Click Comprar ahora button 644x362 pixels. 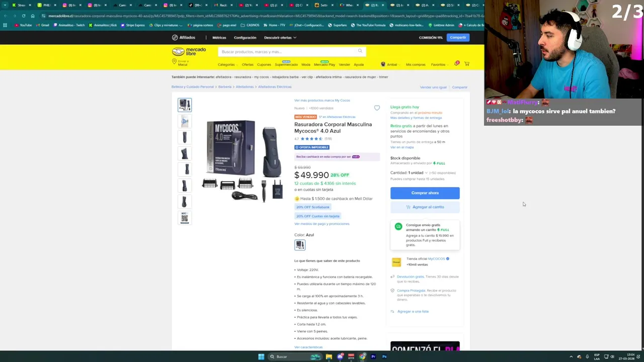pos(425,193)
